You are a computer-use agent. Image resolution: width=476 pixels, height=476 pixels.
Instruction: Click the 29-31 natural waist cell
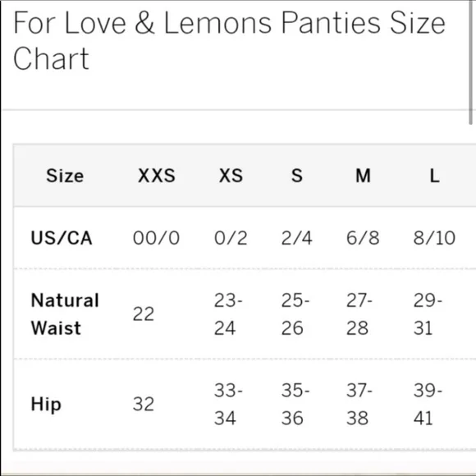428,314
